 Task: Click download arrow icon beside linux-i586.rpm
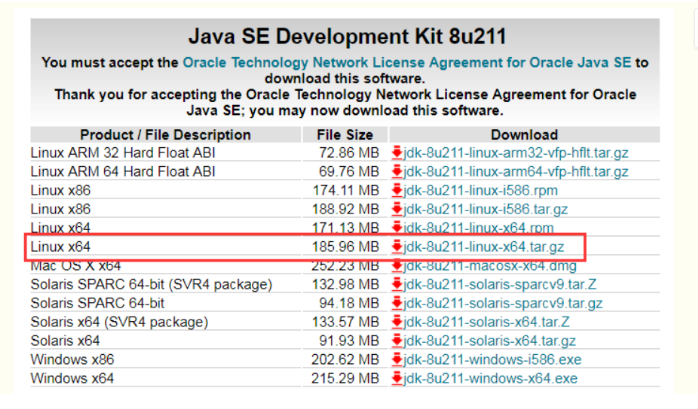tap(397, 190)
